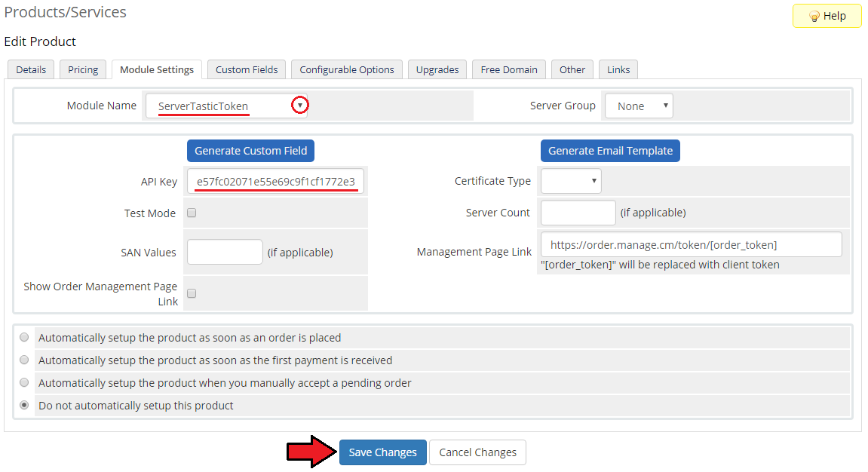Open the Help button with lightbulb icon
This screenshot has height=472, width=868.
click(x=827, y=16)
